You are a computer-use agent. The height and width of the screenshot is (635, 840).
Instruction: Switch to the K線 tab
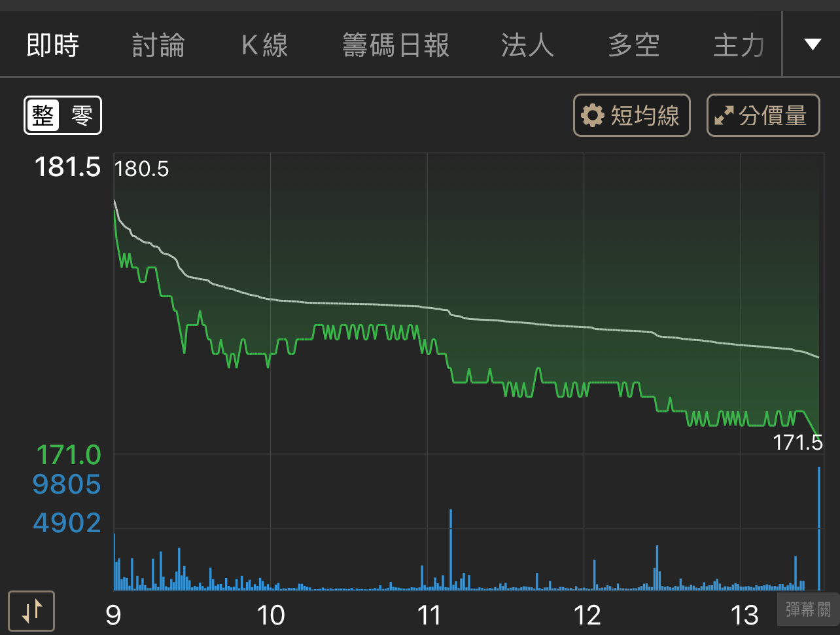click(265, 45)
